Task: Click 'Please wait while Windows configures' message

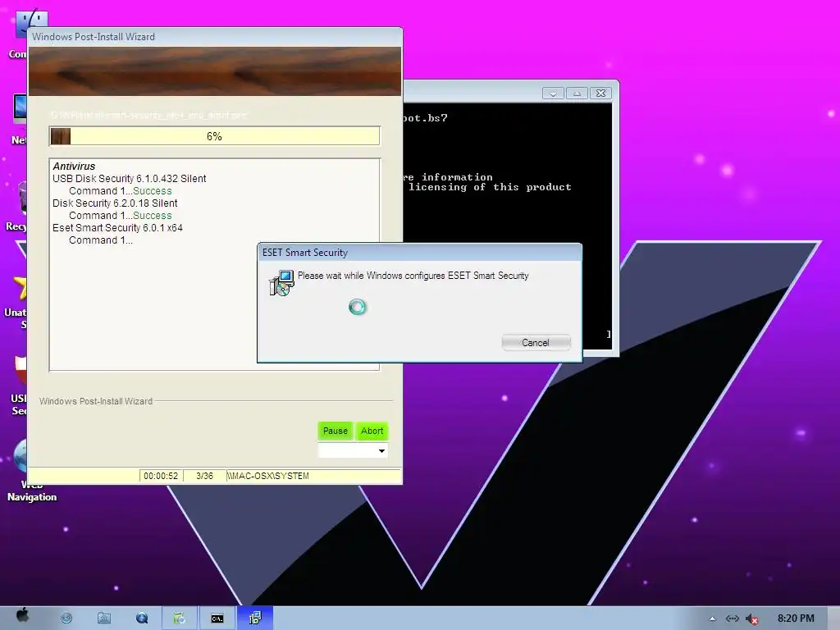Action: pos(413,276)
